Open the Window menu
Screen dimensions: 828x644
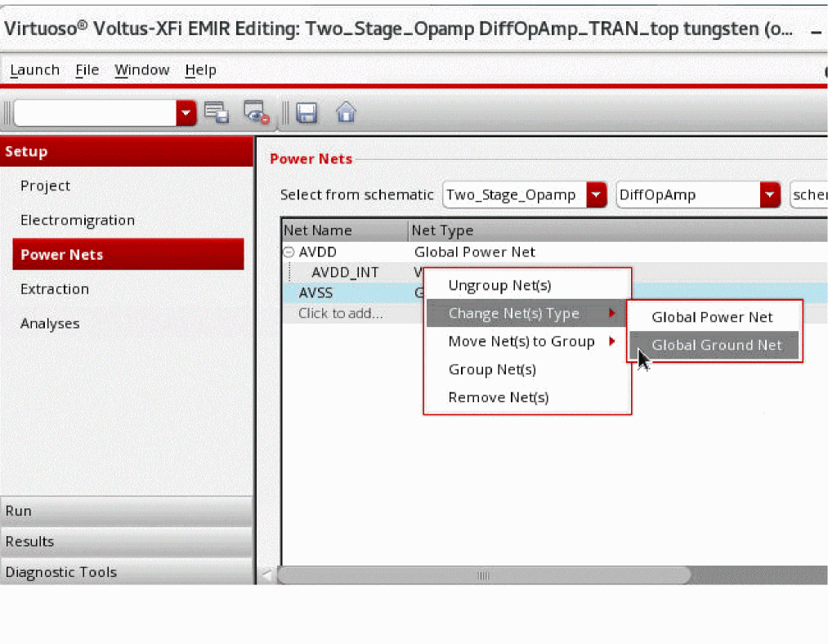pyautogui.click(x=141, y=70)
